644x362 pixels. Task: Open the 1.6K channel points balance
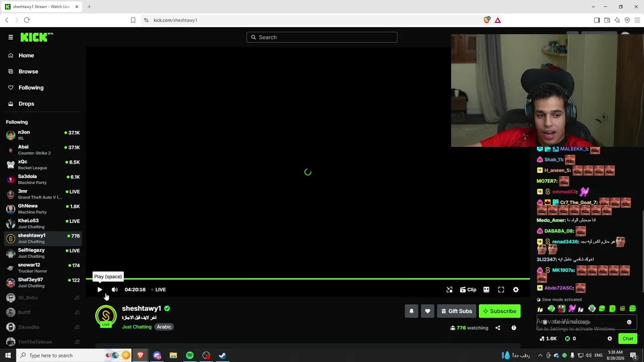tap(548, 339)
